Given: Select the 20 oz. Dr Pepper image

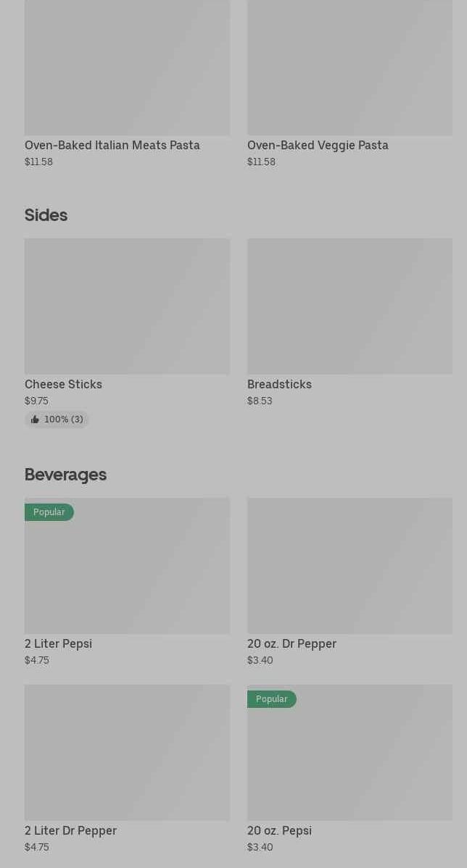Looking at the screenshot, I should (350, 565).
